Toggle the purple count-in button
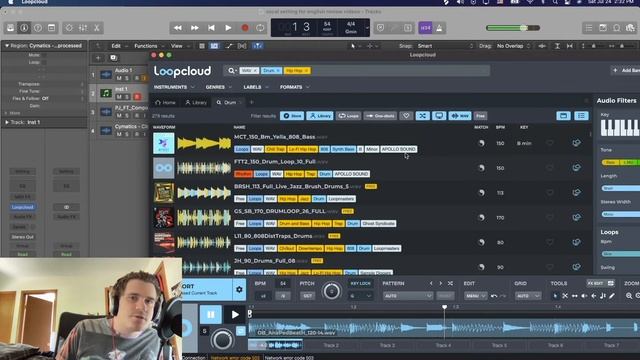640x360 pixels. (x=425, y=28)
